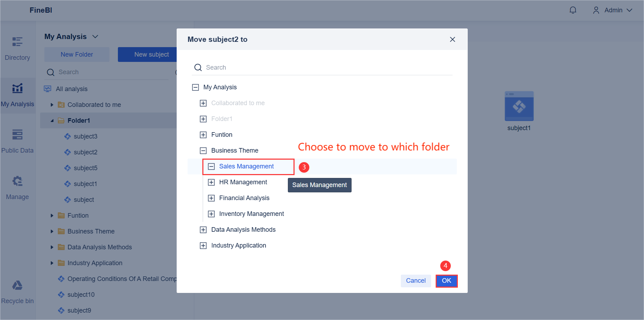Image resolution: width=644 pixels, height=320 pixels.
Task: Click the notification bell icon
Action: (x=573, y=10)
